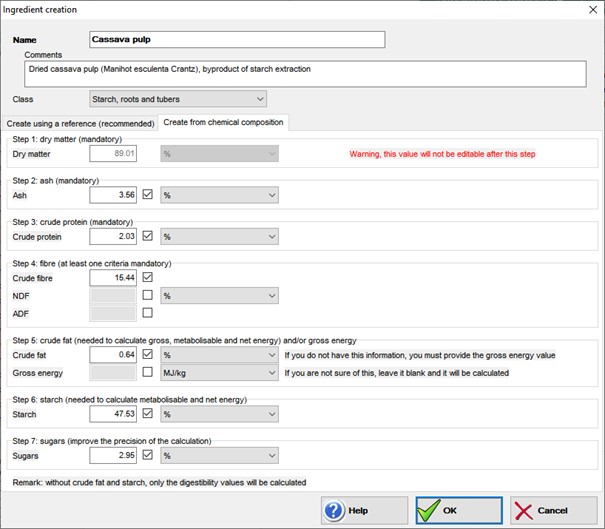Click the Ash value field 3.56
Image resolution: width=605 pixels, height=529 pixels.
click(113, 195)
